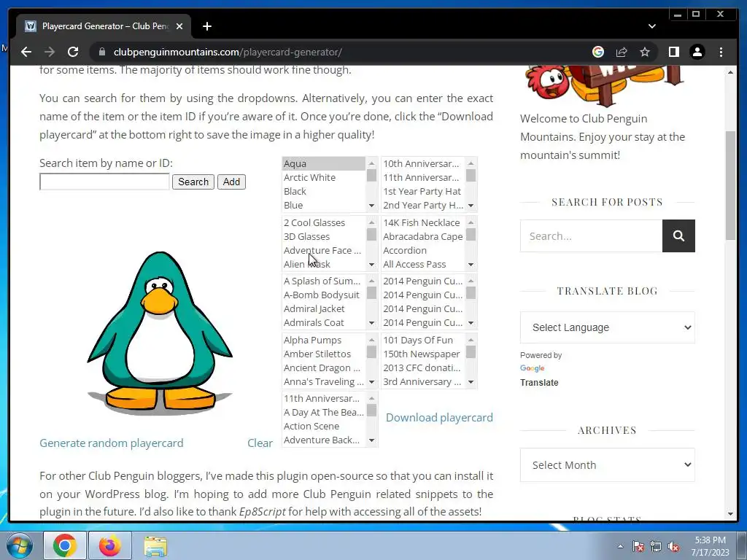Select Blue color option
The image size is (747, 560).
(x=323, y=205)
